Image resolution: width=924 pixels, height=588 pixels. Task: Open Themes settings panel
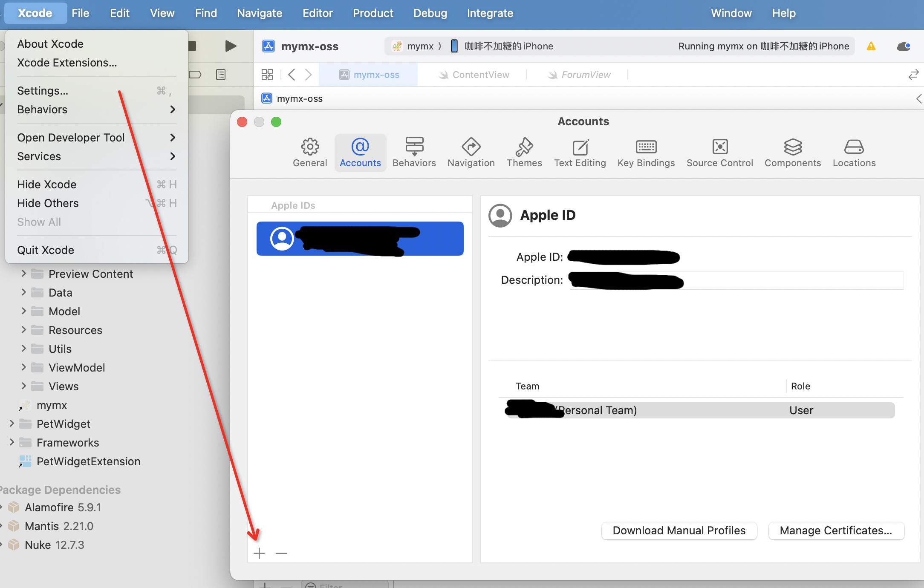tap(524, 152)
